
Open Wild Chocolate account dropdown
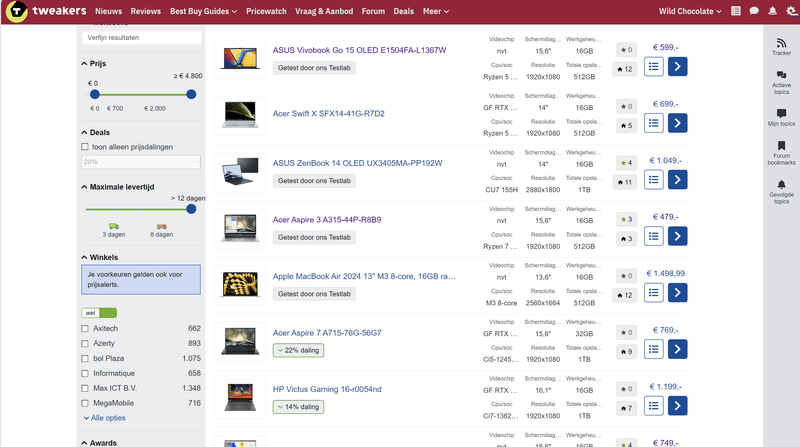690,11
